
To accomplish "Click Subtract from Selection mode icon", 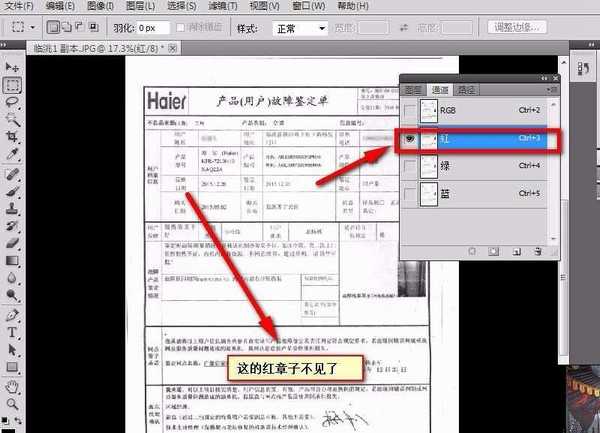I will click(80, 27).
